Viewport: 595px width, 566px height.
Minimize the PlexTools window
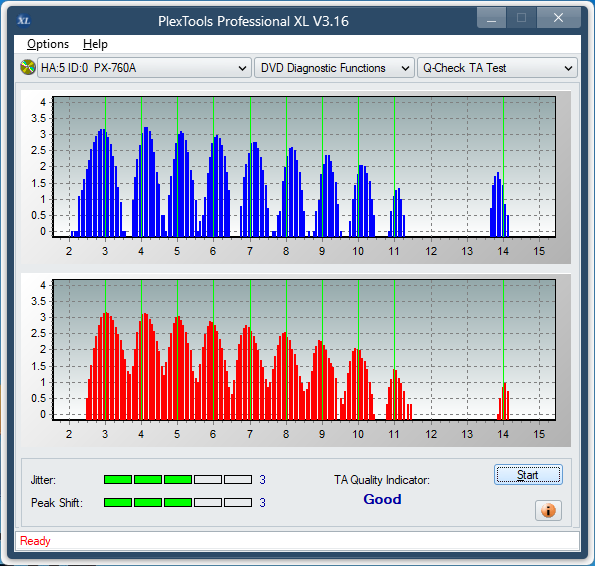click(491, 18)
